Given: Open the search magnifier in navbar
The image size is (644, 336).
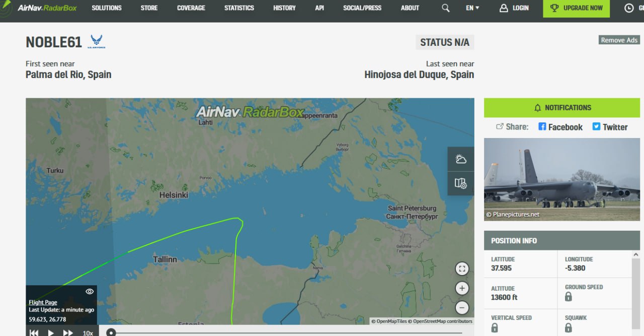Looking at the screenshot, I should coord(445,8).
